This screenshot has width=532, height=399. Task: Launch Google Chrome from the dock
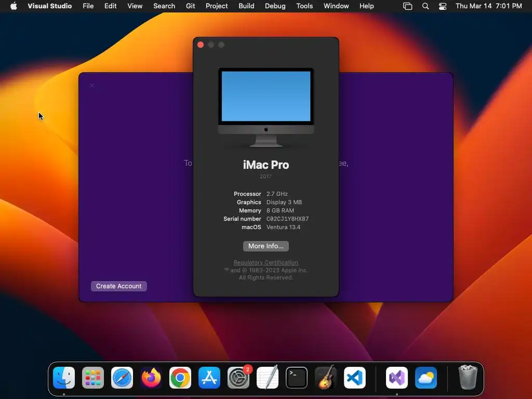(180, 378)
